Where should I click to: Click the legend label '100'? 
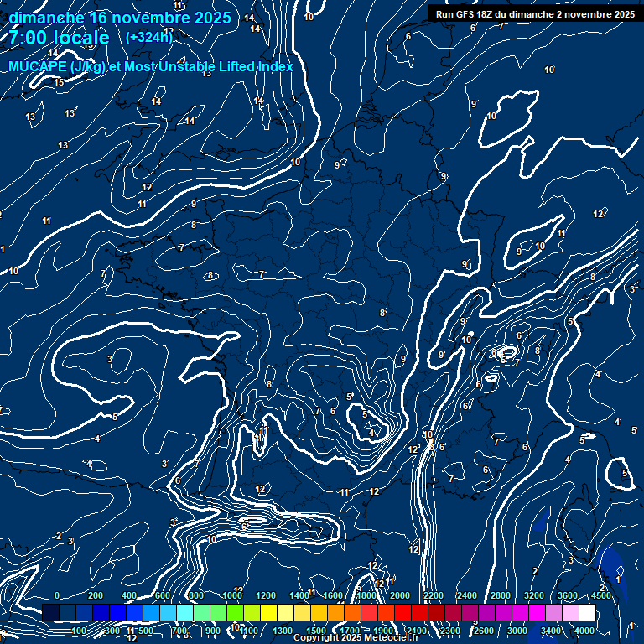tap(79, 631)
